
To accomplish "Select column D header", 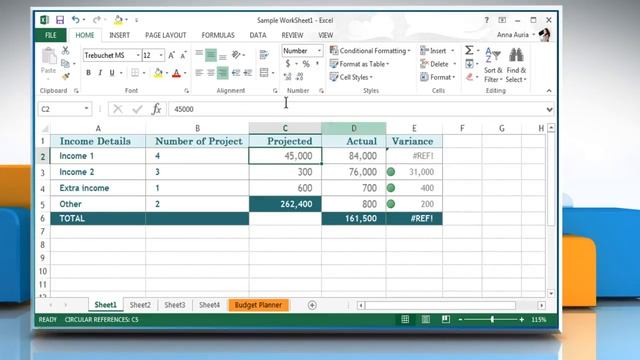I will 353,128.
